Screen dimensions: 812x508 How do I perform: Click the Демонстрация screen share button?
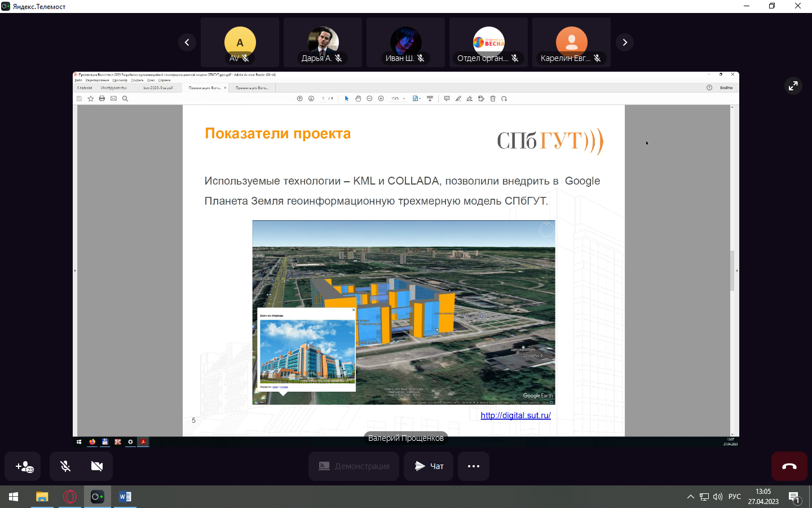pos(354,466)
